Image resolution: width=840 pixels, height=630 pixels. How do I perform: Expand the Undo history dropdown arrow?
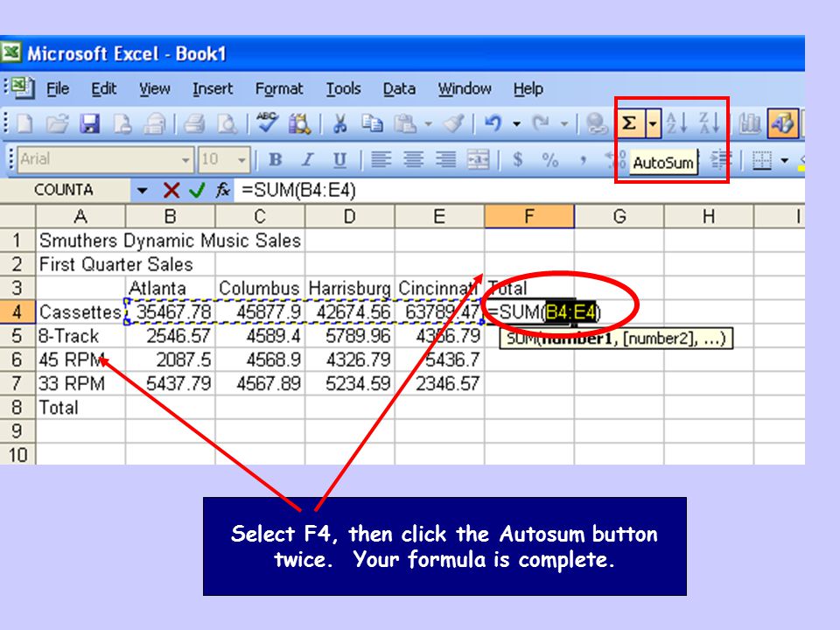pyautogui.click(x=516, y=124)
